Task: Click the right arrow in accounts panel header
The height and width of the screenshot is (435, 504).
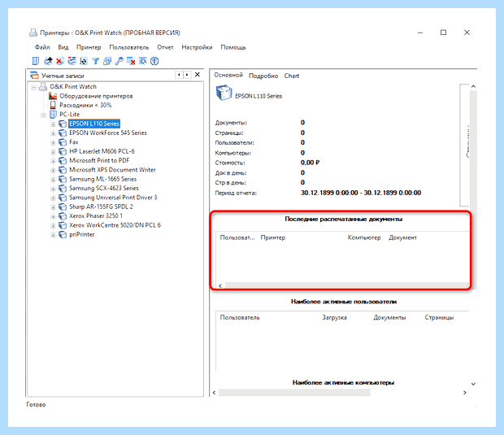Action: pos(187,75)
